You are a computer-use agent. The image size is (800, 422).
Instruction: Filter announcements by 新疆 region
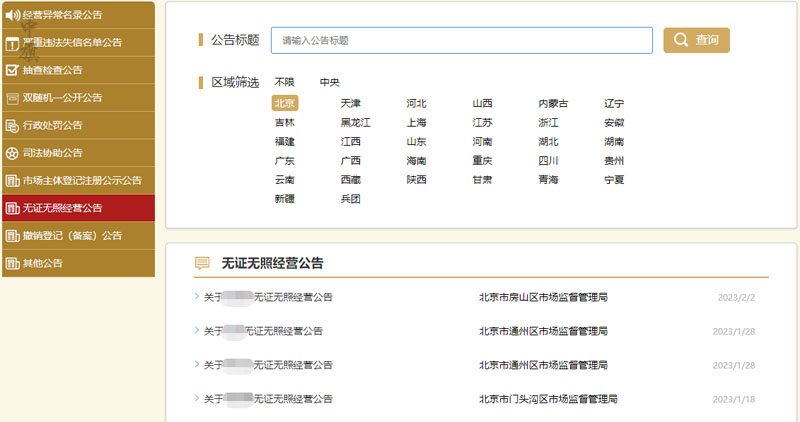pos(285,199)
